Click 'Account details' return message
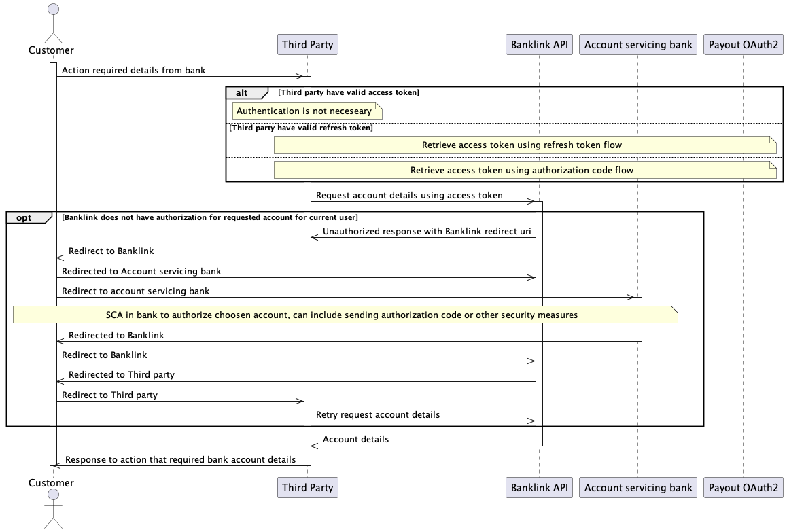This screenshot has width=787, height=532. (355, 439)
